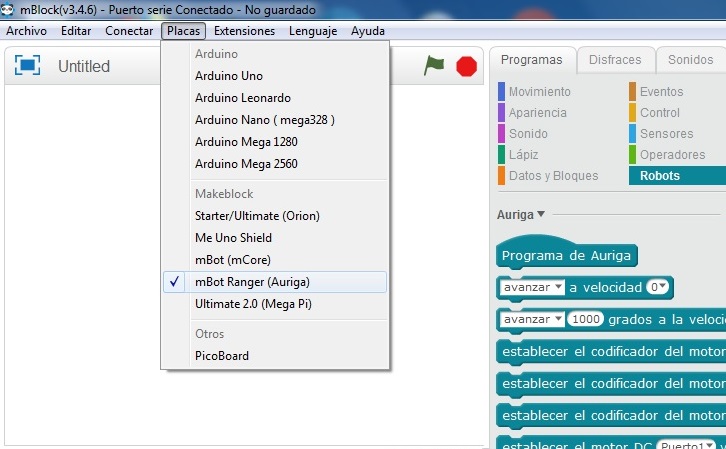Open the Extensiones menu

[x=244, y=31]
